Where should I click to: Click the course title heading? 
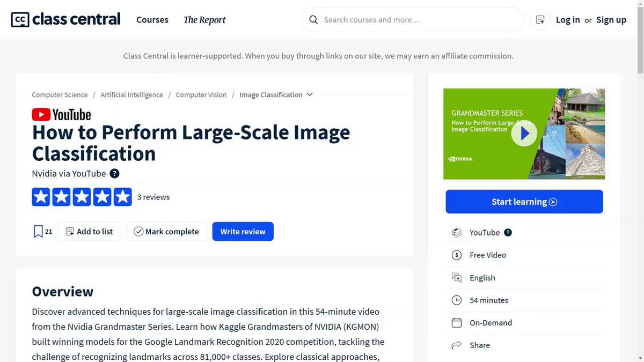191,143
